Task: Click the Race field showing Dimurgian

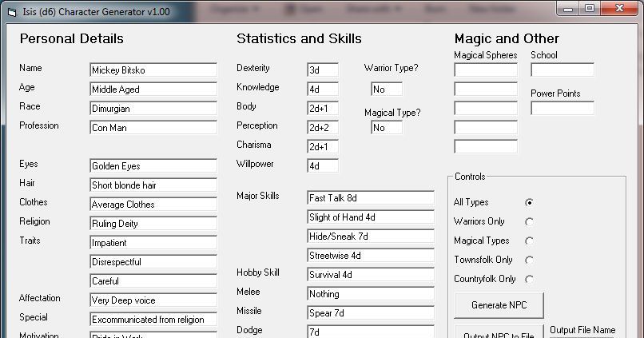Action: pos(153,109)
